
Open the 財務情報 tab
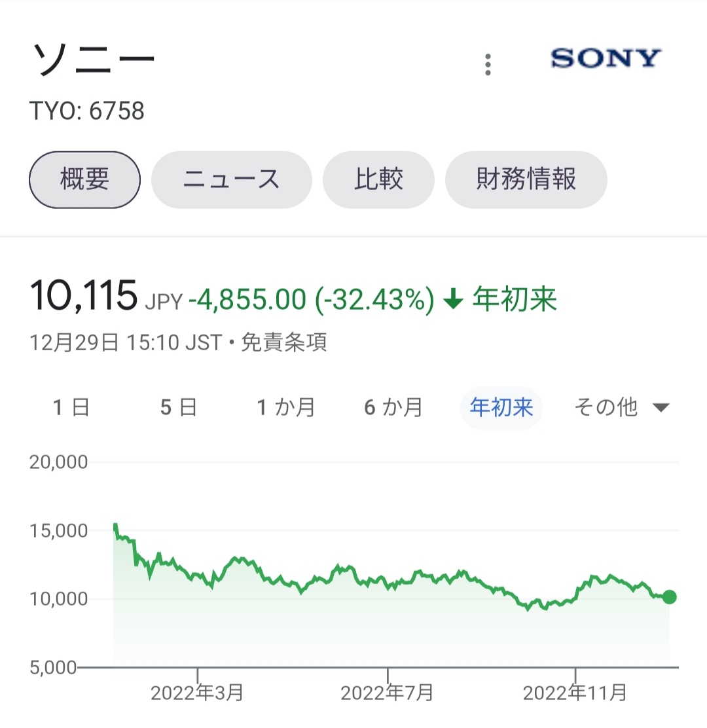(526, 179)
